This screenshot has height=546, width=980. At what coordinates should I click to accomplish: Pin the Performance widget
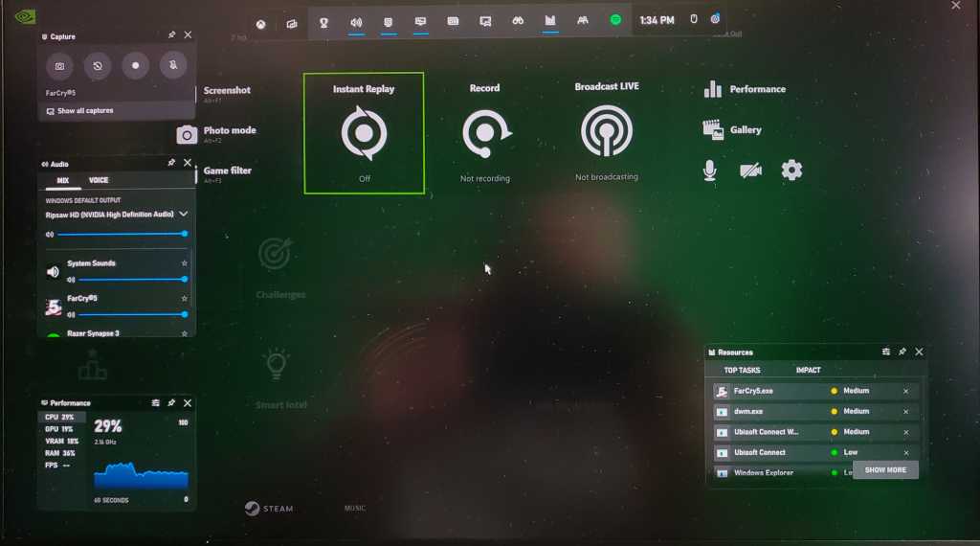pyautogui.click(x=171, y=402)
